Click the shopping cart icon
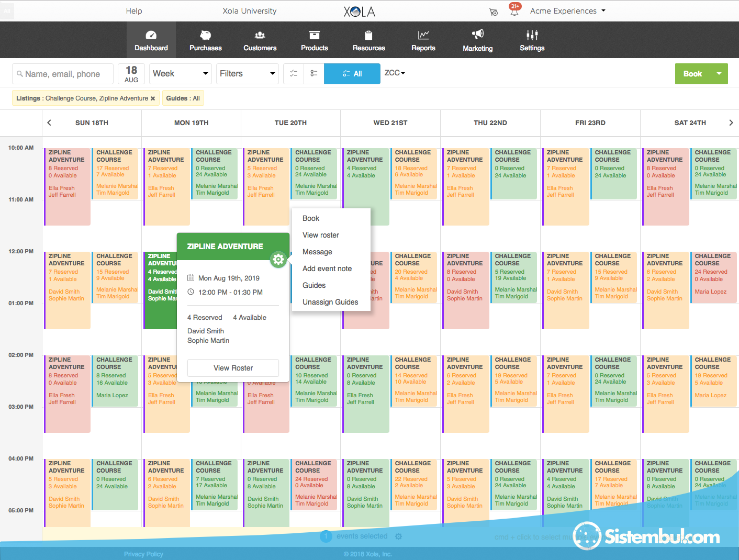 click(x=494, y=12)
